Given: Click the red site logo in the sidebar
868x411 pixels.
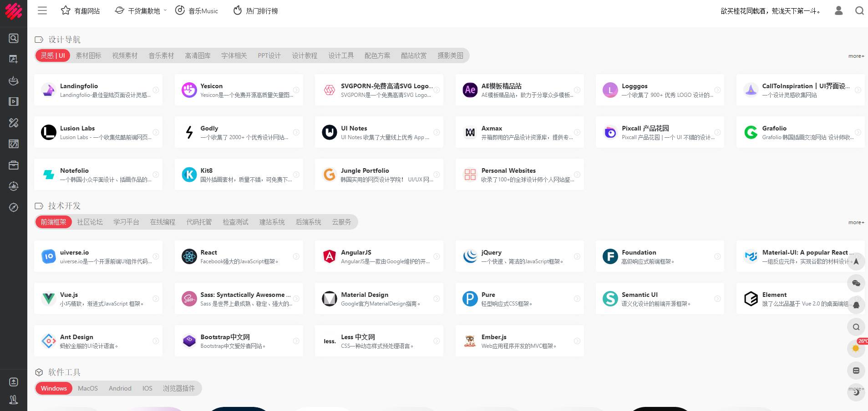Looking at the screenshot, I should tap(13, 11).
